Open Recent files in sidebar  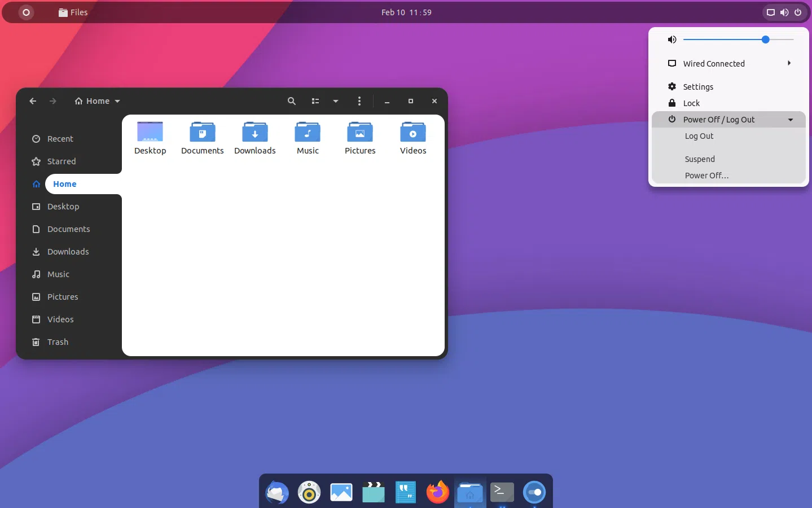pyautogui.click(x=60, y=139)
